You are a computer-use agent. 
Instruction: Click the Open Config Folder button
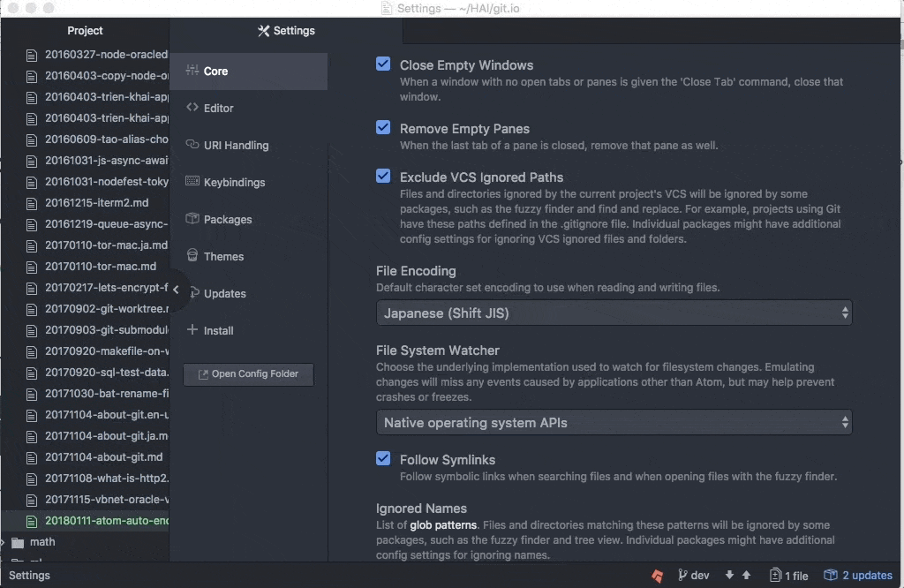(248, 374)
